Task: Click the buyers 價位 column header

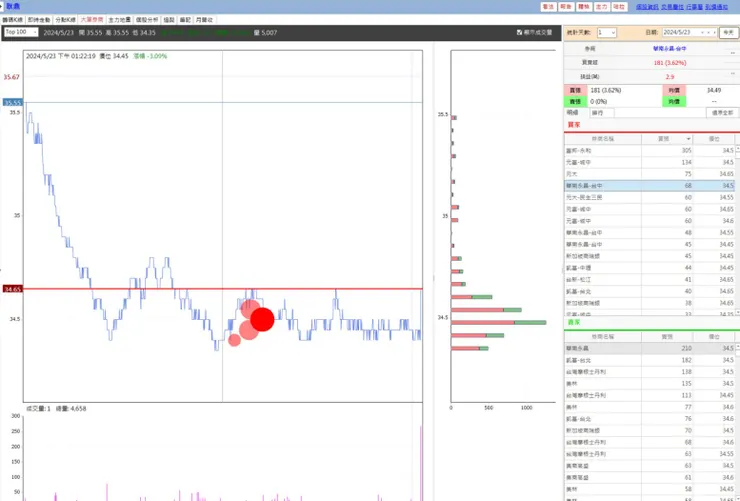Action: [714, 139]
